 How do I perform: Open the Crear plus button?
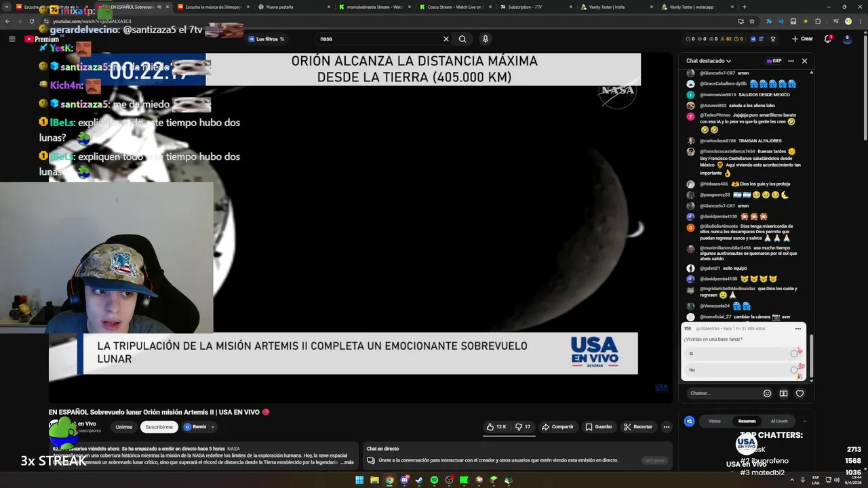point(802,39)
